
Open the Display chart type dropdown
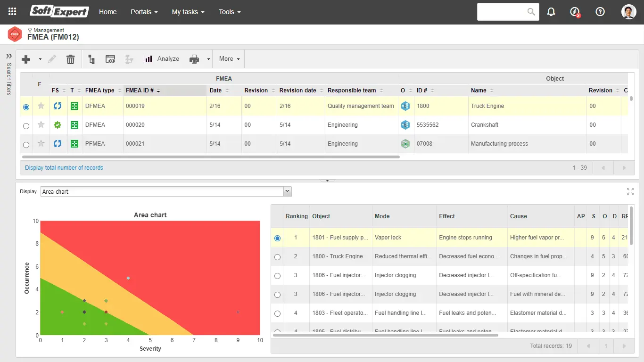(x=287, y=191)
